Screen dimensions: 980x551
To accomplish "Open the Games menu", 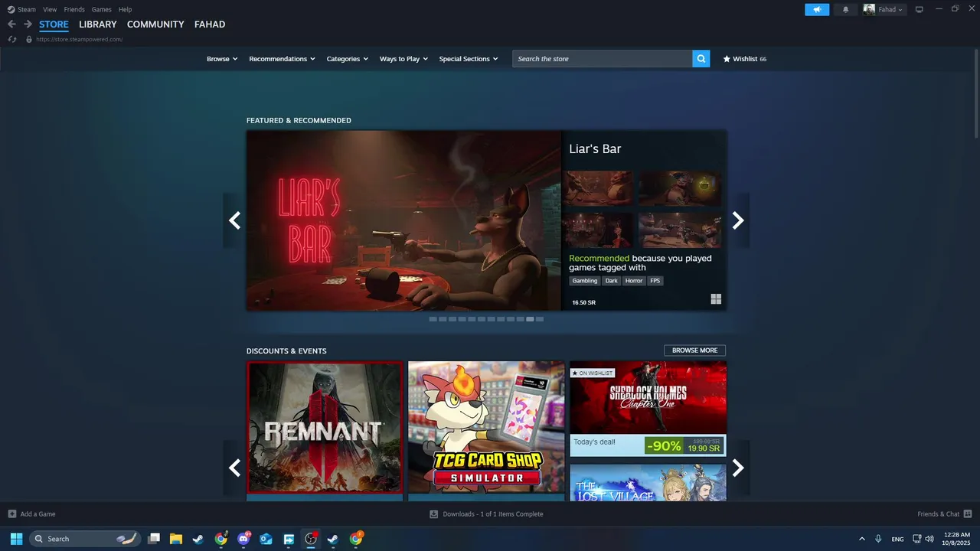I will tap(101, 9).
